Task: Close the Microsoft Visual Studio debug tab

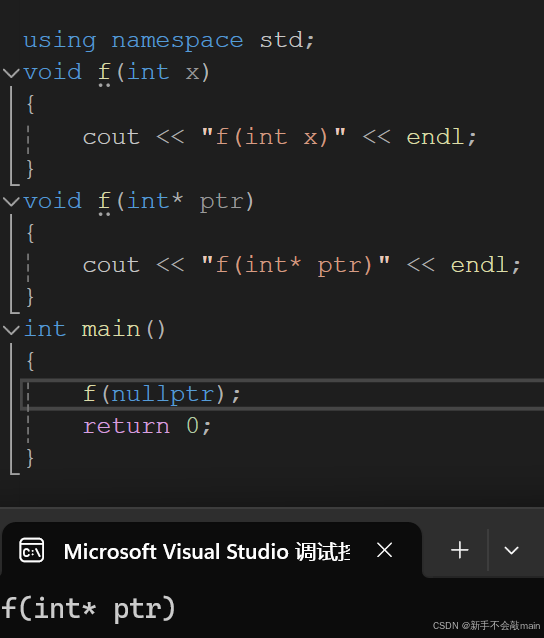Action: click(x=384, y=550)
